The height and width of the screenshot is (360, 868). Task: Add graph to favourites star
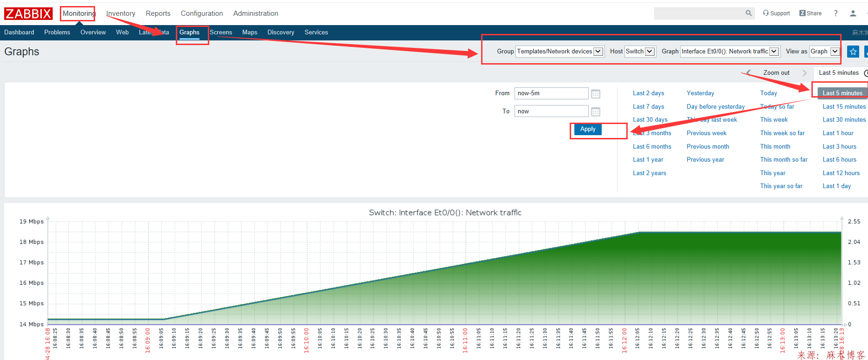click(853, 52)
